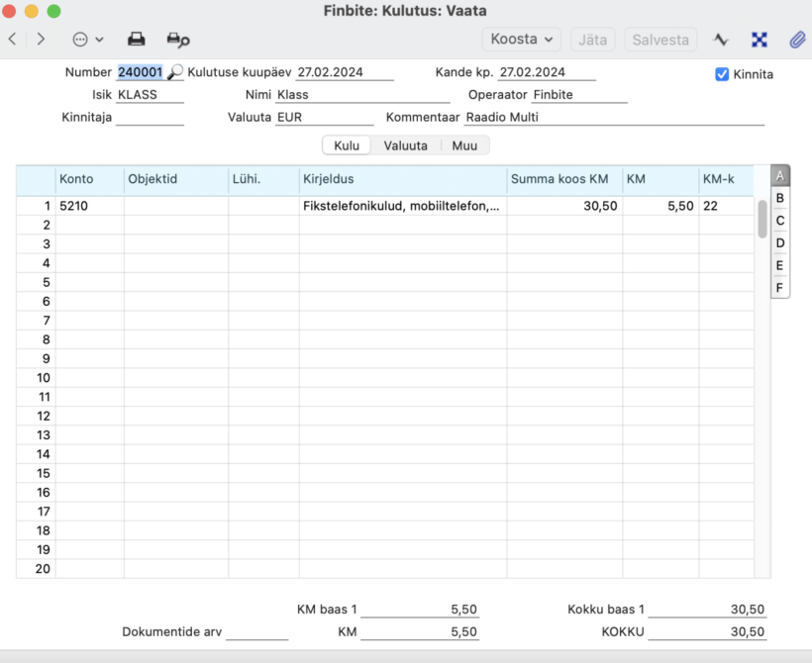Click the KM-k code 22
Image resolution: width=812 pixels, height=663 pixels.
[726, 206]
